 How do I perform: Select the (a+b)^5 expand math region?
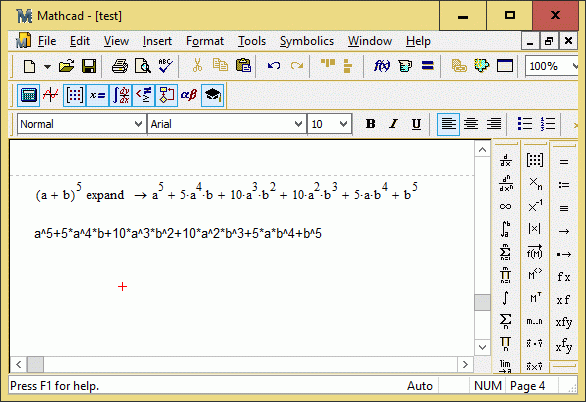click(226, 192)
